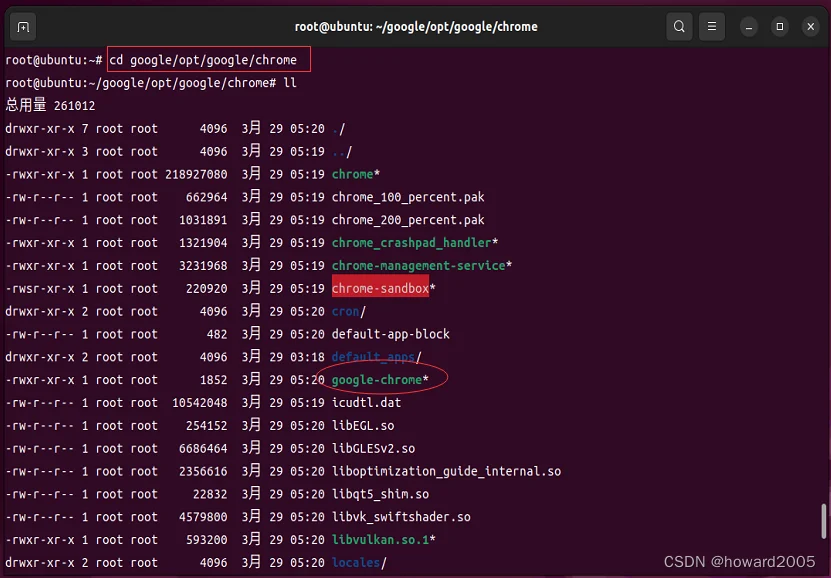Image resolution: width=831 pixels, height=578 pixels.
Task: Click file size 1852 of google-chrome
Action: coord(214,379)
